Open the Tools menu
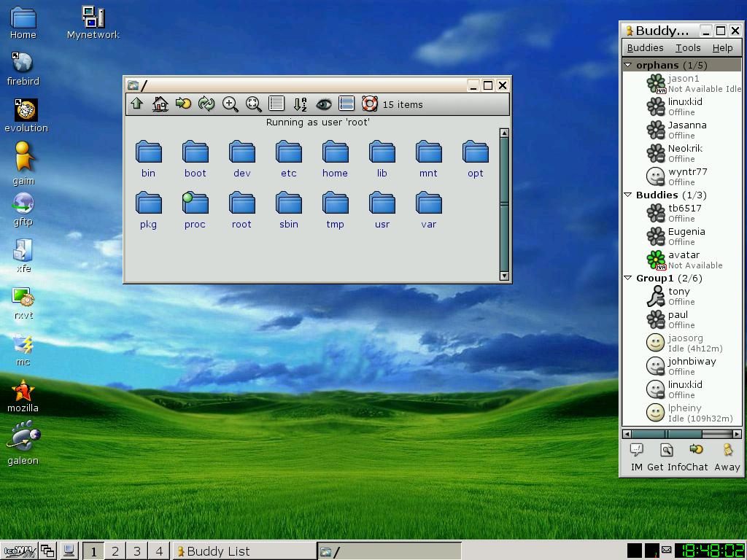Image resolution: width=747 pixels, height=560 pixels. [687, 47]
